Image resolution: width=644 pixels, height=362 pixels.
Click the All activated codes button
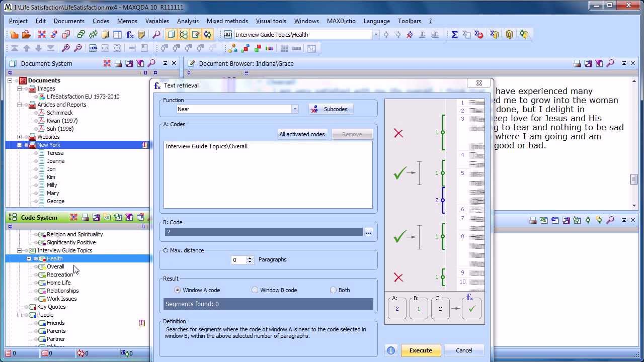point(302,134)
